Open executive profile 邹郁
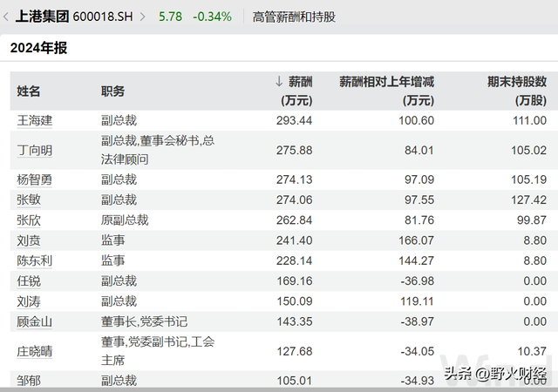 coord(29,381)
